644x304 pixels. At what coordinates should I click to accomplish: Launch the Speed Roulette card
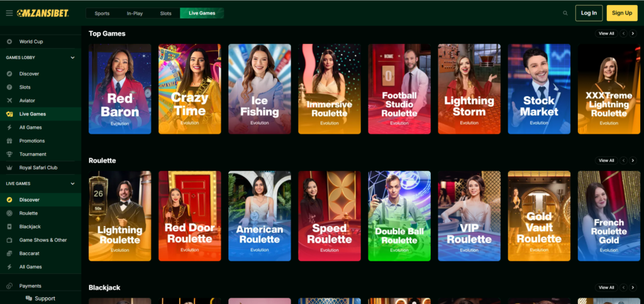[x=330, y=216]
